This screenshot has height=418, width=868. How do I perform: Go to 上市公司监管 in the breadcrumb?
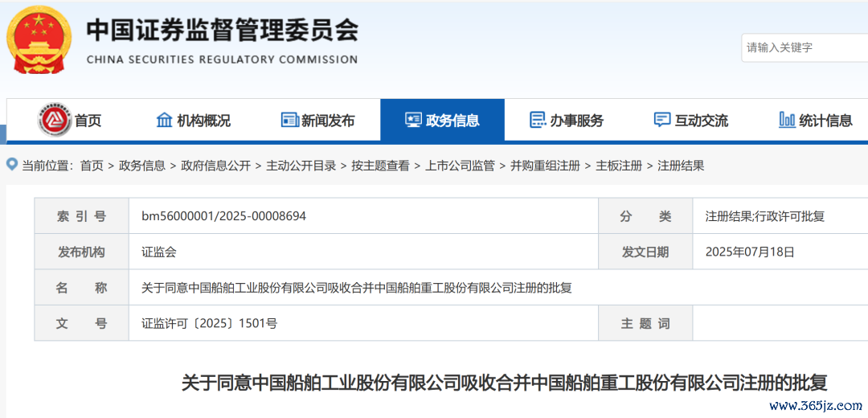pos(460,165)
